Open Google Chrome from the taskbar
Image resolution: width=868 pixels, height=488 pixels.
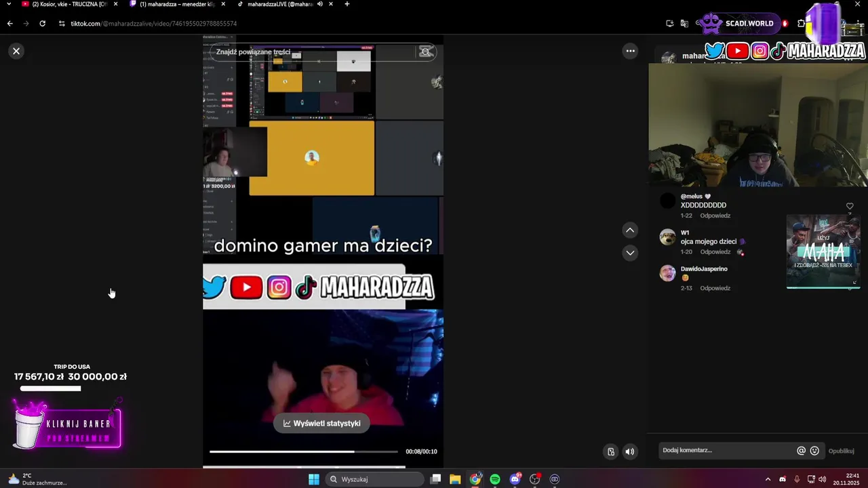tap(475, 479)
